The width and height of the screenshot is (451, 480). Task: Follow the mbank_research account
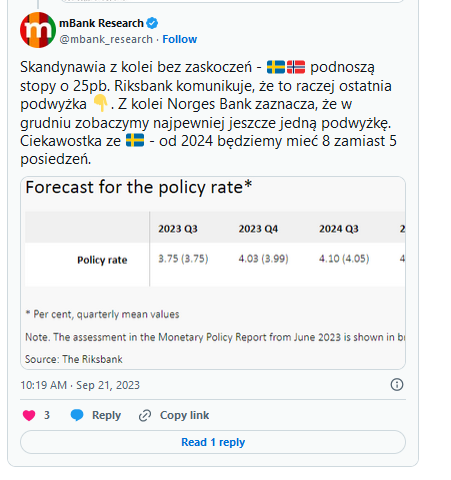(180, 39)
